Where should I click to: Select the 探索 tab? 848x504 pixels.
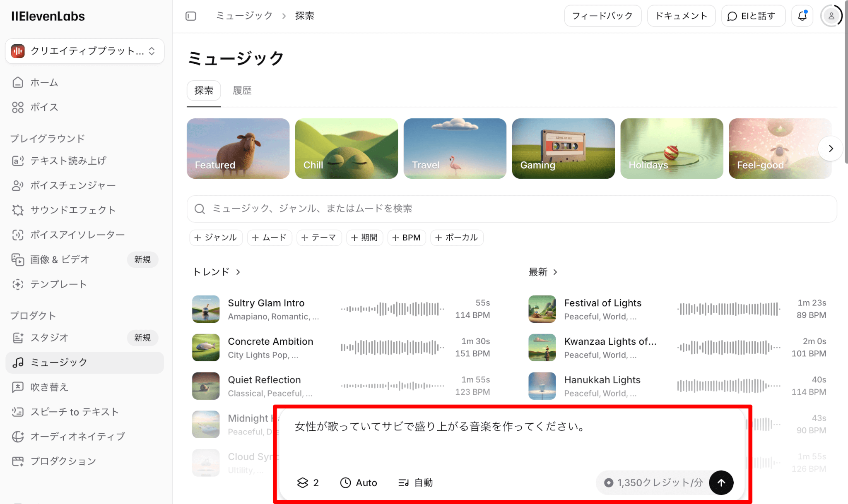pyautogui.click(x=204, y=91)
